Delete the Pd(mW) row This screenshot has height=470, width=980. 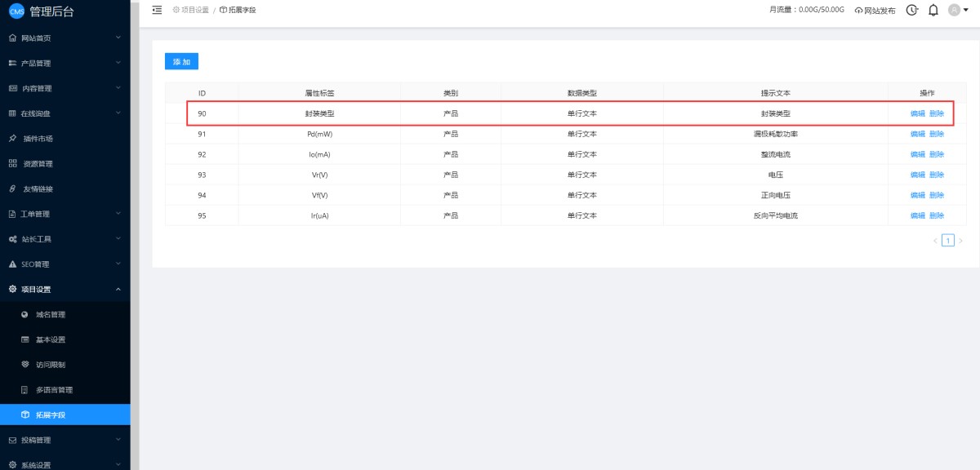coord(937,134)
